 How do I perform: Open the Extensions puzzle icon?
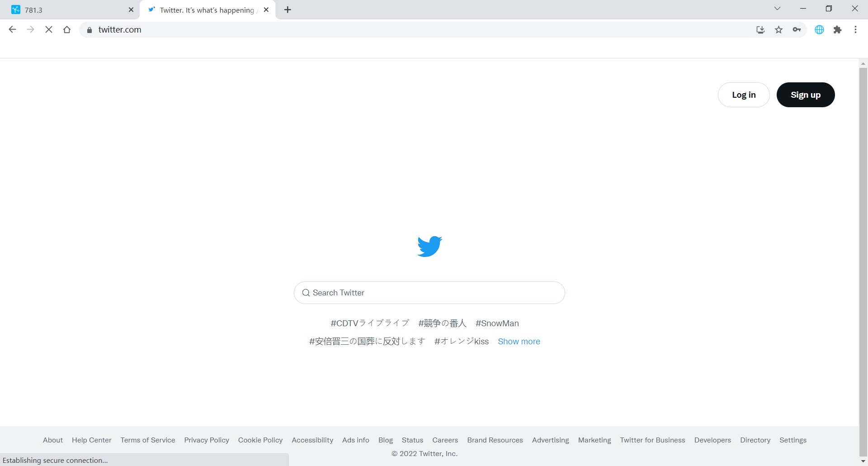coord(838,30)
